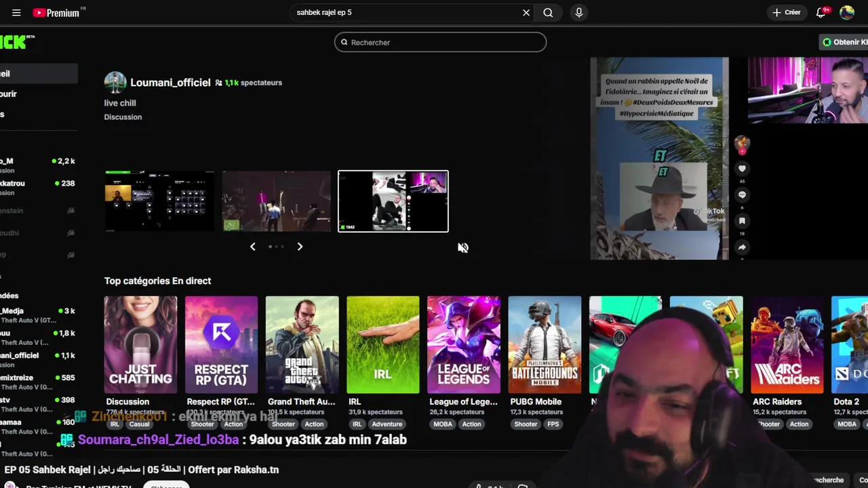
Task: Click the Grand Theft Au... category title
Action: 301,402
